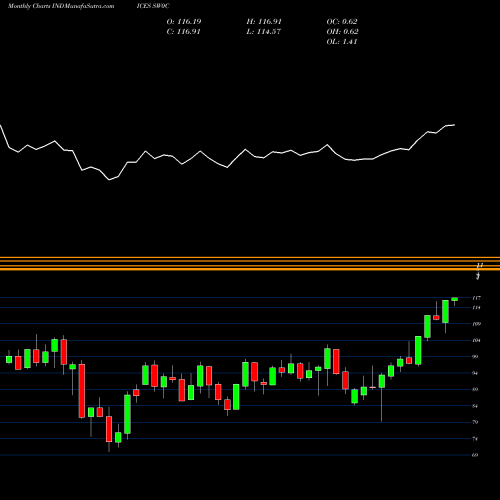500x500 pixels.
Task: Click the 99 price axis label
Action: click(x=475, y=357)
